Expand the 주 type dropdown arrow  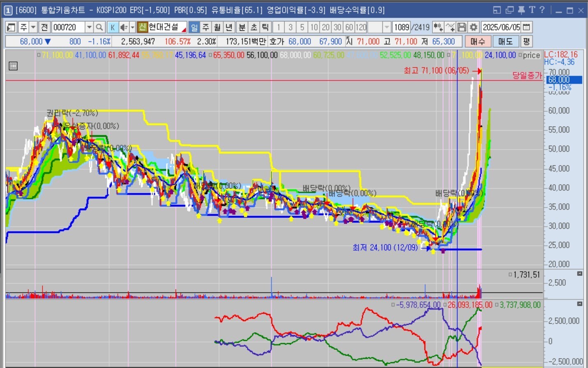[x=33, y=27]
